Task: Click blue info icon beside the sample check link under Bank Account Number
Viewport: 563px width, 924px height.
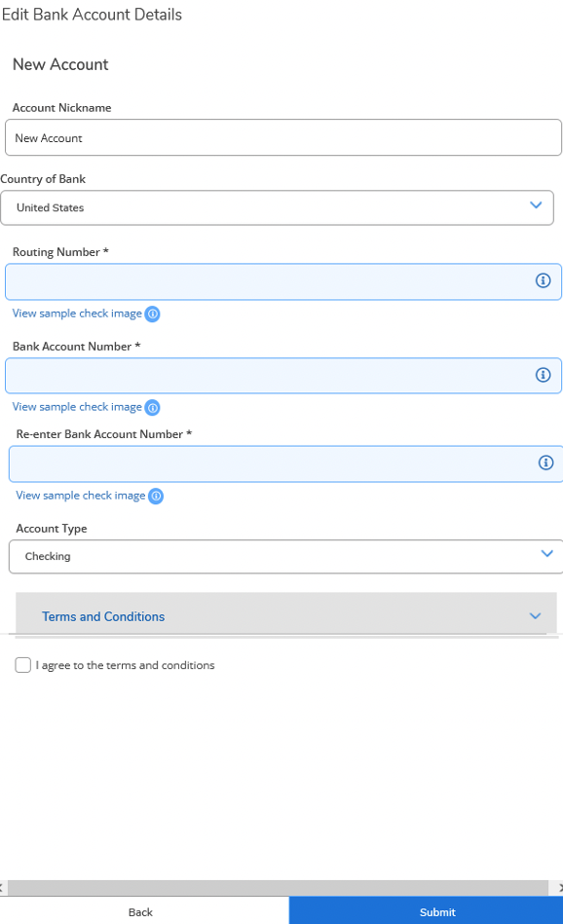Action: [152, 407]
